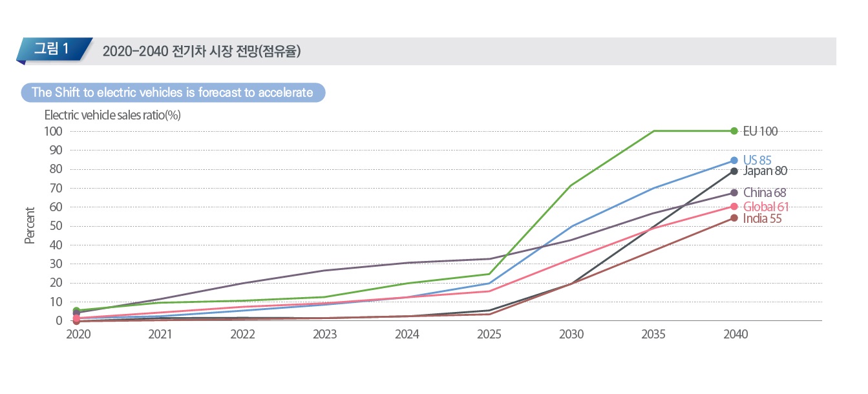Select the blue US endpoint marker
868x394 pixels.
[734, 160]
